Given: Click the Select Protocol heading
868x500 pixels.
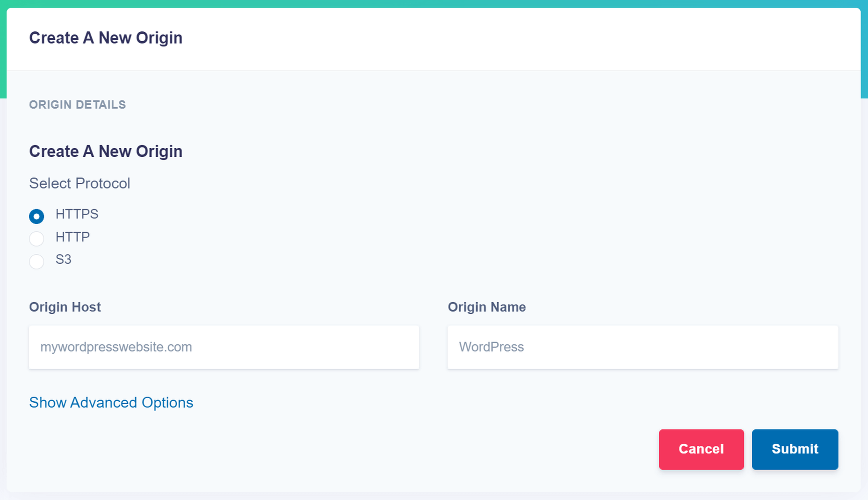Looking at the screenshot, I should click(x=80, y=183).
